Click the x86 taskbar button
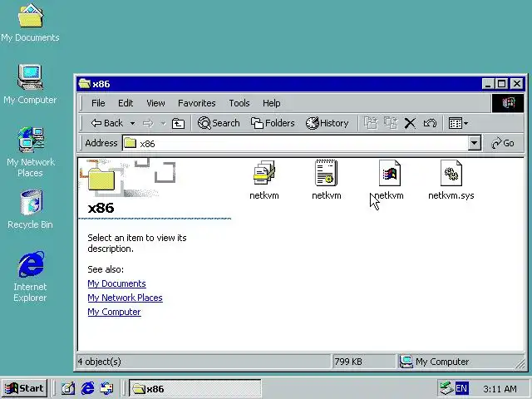The height and width of the screenshot is (399, 532). pos(195,389)
